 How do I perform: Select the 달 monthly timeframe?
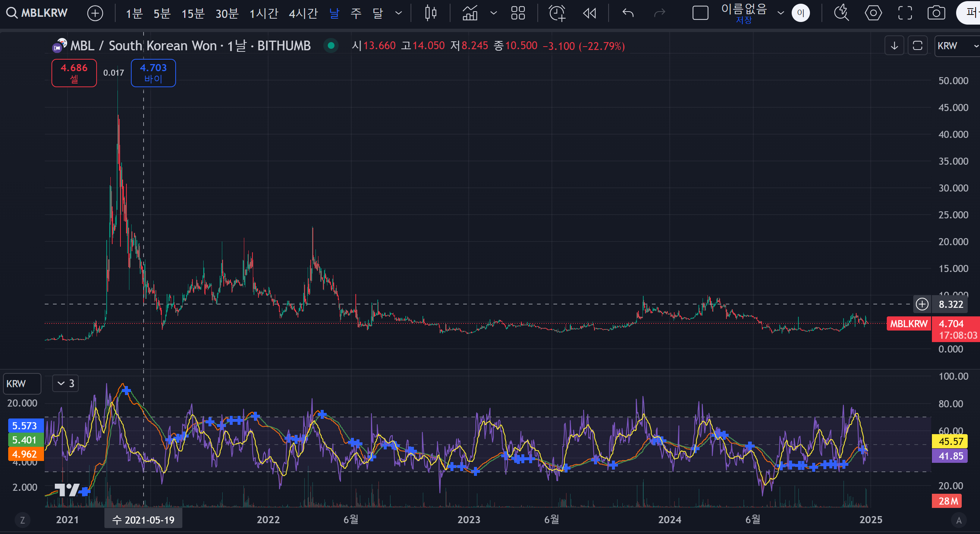377,14
